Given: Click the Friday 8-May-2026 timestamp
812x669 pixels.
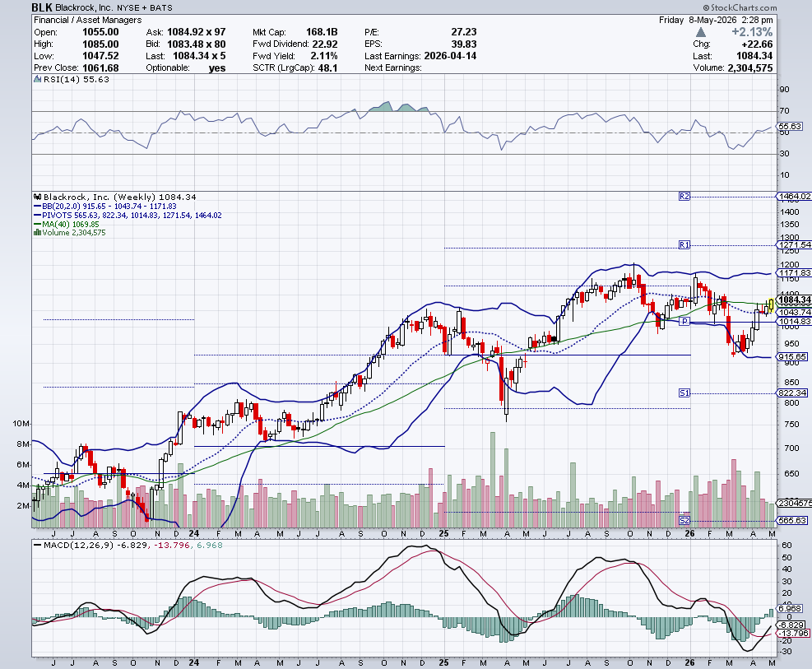Looking at the screenshot, I should [x=717, y=20].
